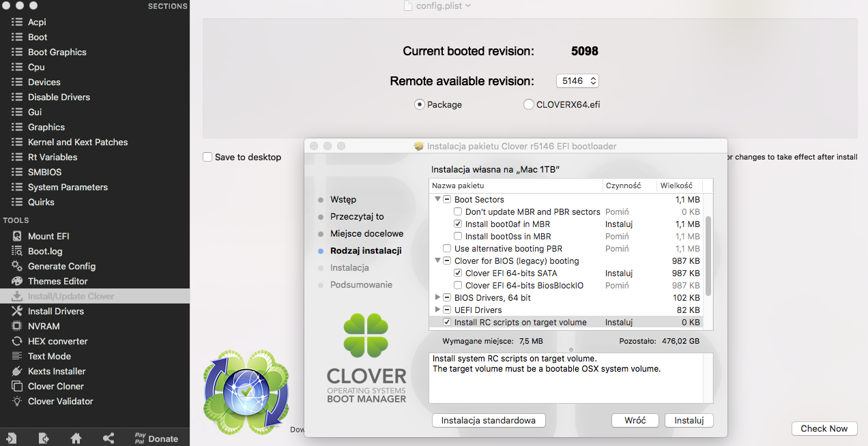
Task: Click the Gui section list icon
Action: coord(17,112)
